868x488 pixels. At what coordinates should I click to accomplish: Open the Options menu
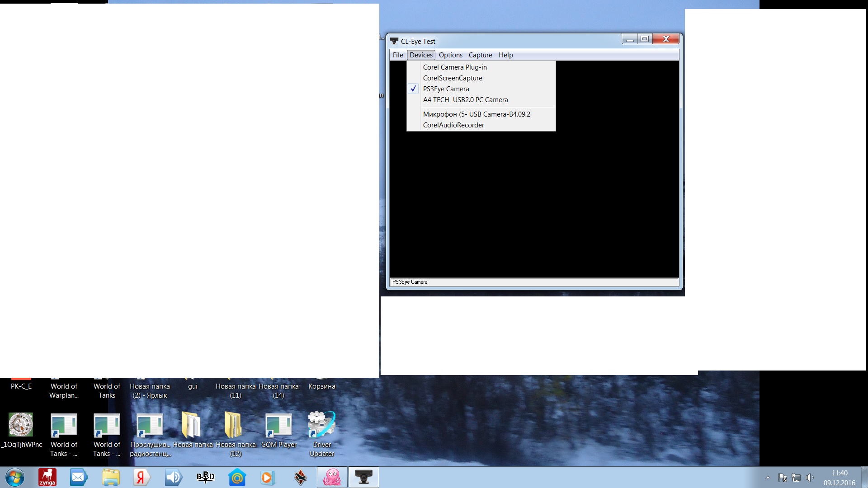(450, 55)
